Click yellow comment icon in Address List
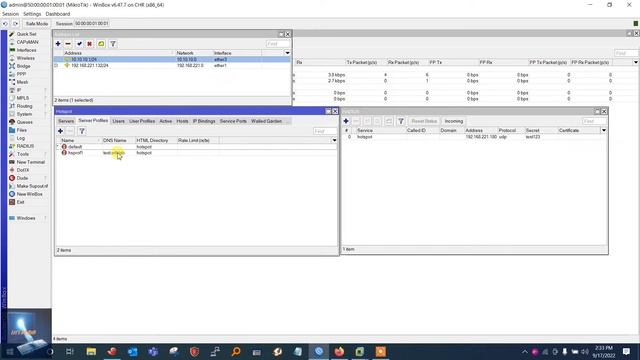Image resolution: width=640 pixels, height=360 pixels. (x=101, y=44)
